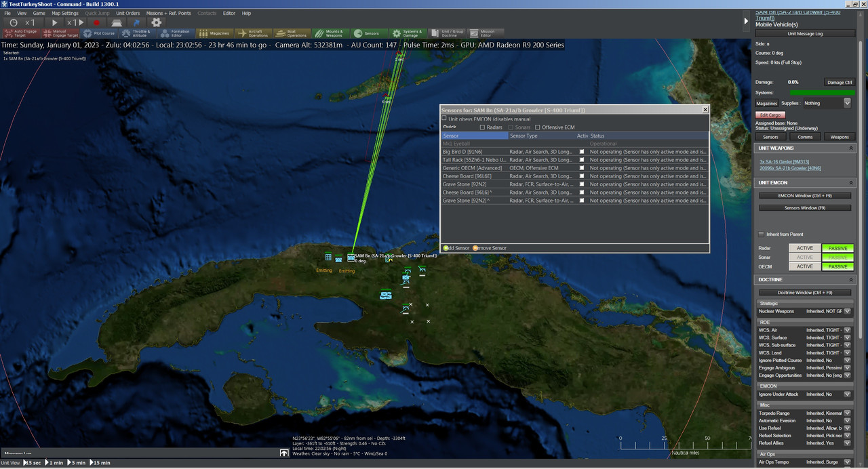The image size is (868, 469).
Task: Click Unit Message Log button
Action: (805, 33)
